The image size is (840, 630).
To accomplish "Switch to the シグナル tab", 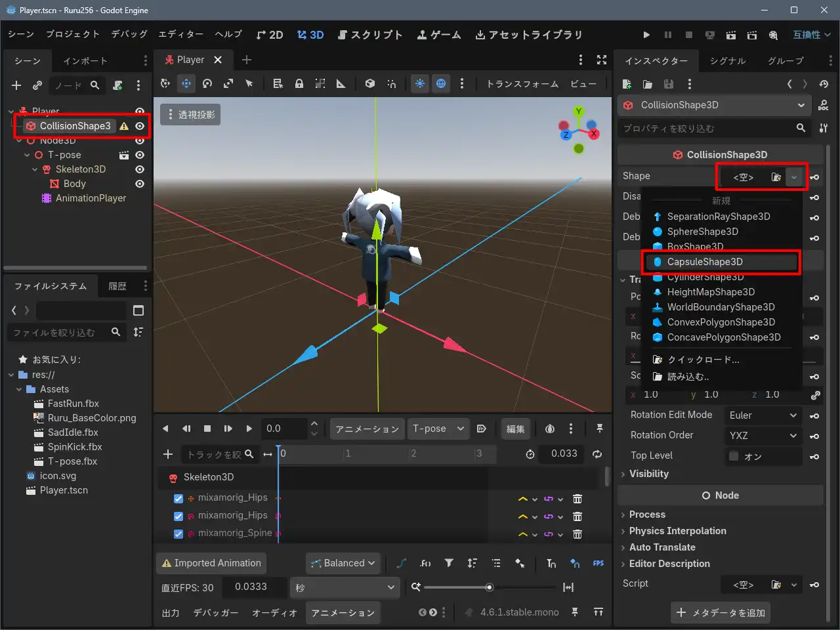I will pyautogui.click(x=728, y=60).
